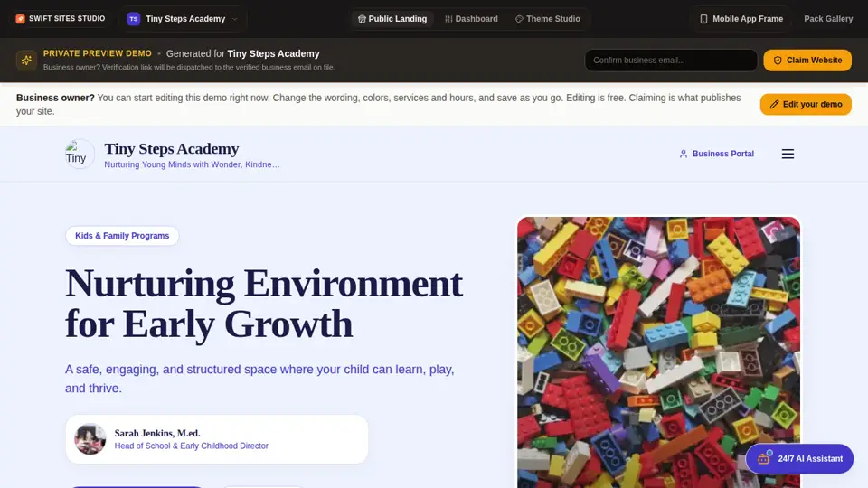The image size is (868, 488).
Task: Click the Tiny Steps Academy logo image
Action: coord(80,154)
